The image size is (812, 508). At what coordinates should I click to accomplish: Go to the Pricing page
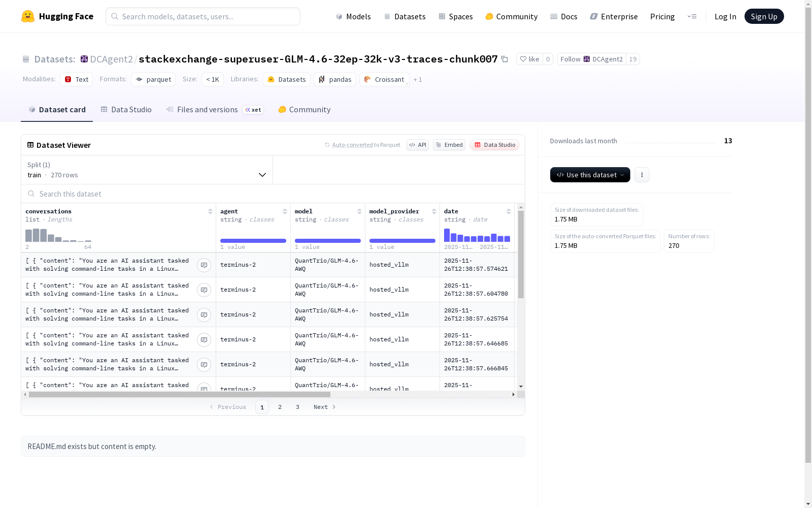[662, 16]
